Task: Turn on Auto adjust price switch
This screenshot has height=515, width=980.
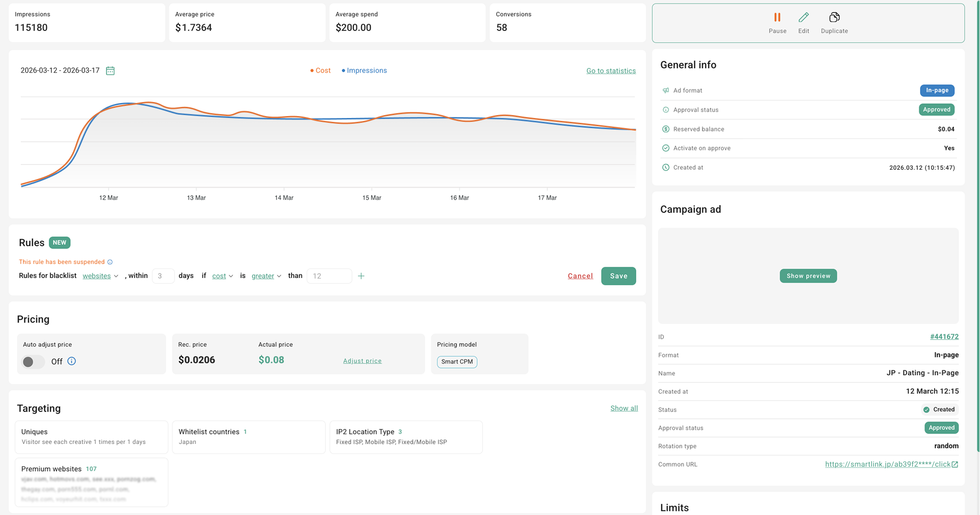Action: 33,362
